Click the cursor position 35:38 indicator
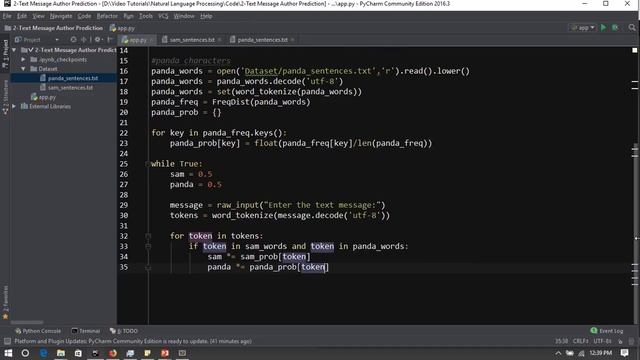 [x=561, y=341]
